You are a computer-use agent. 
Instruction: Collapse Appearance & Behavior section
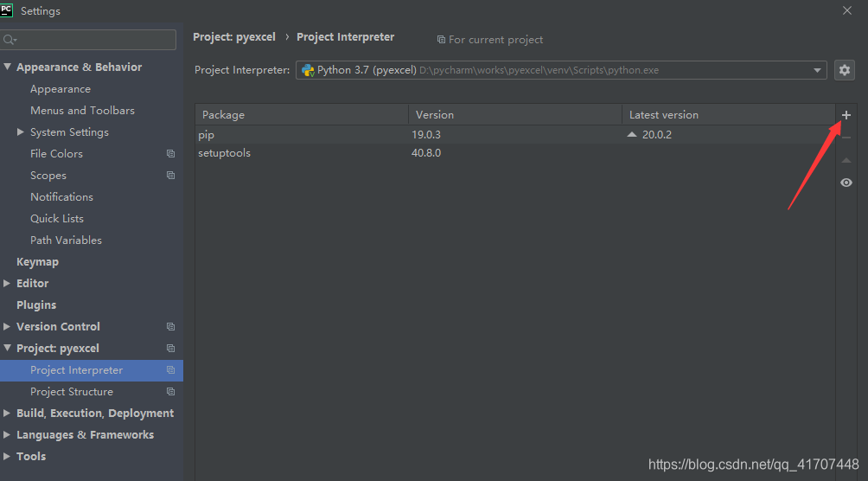7,67
